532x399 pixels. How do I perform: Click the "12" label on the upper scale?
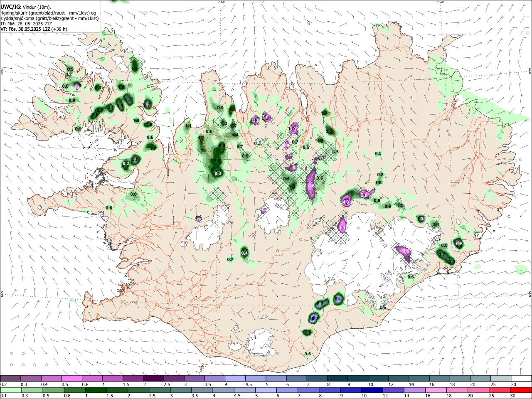[x=391, y=384]
